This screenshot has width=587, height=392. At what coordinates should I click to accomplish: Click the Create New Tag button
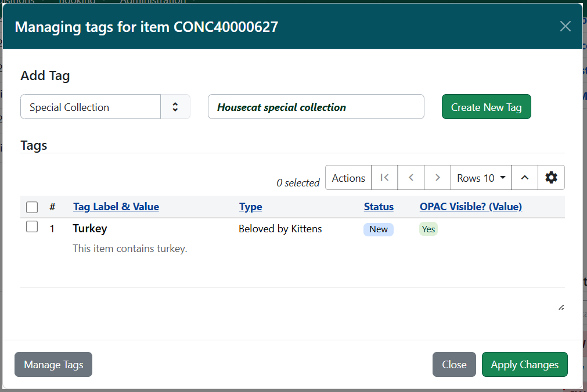[x=486, y=107]
